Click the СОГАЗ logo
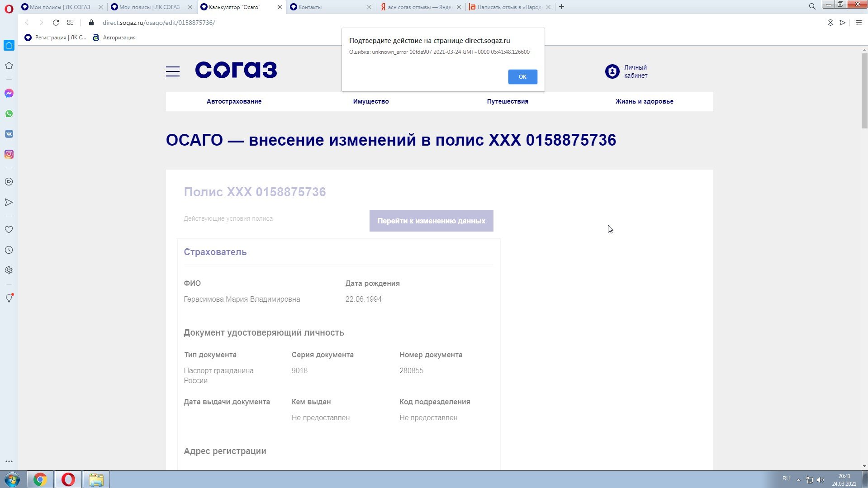Viewport: 868px width, 488px height. click(236, 70)
